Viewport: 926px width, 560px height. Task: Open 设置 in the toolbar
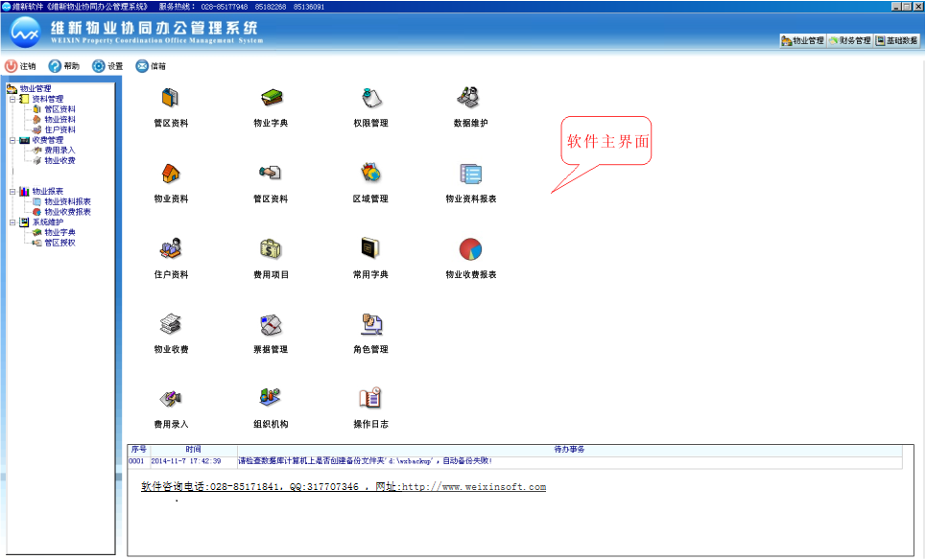tap(107, 66)
